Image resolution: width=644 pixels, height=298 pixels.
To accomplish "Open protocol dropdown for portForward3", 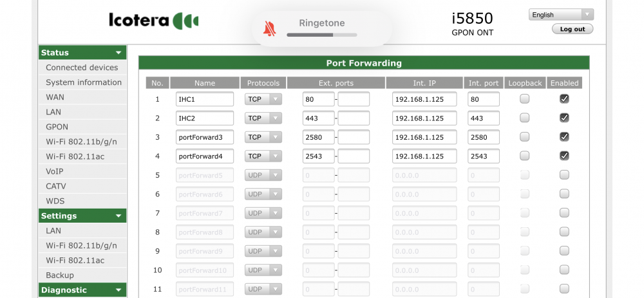I will pyautogui.click(x=263, y=137).
